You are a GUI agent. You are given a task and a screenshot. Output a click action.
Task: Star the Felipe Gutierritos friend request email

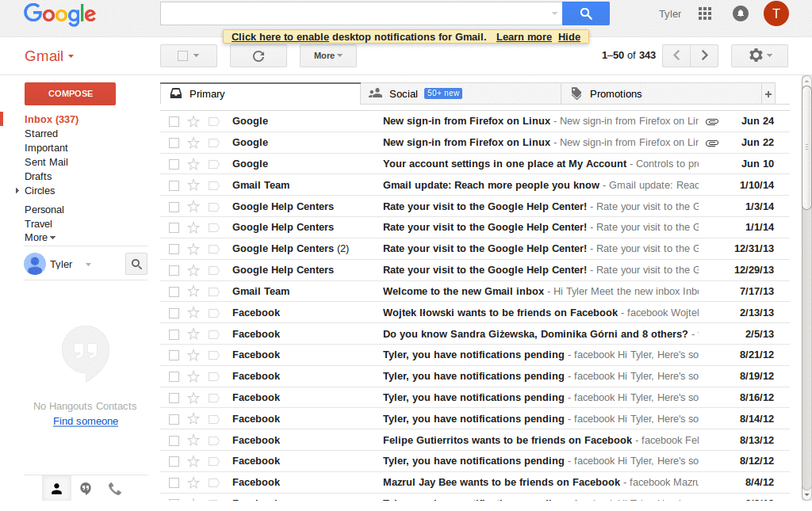point(193,440)
